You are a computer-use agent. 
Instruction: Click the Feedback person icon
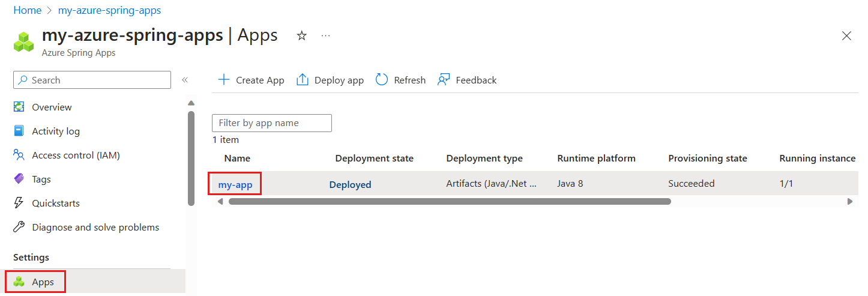[x=444, y=80]
